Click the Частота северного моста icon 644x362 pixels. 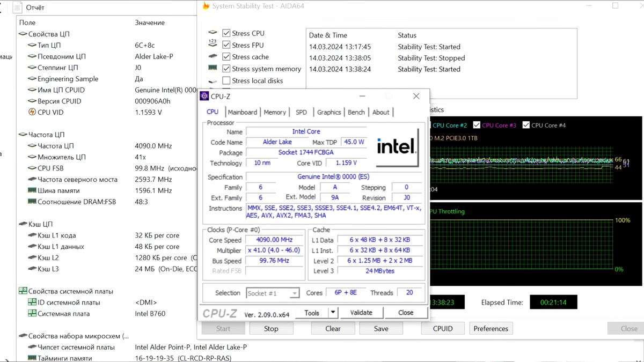point(32,179)
